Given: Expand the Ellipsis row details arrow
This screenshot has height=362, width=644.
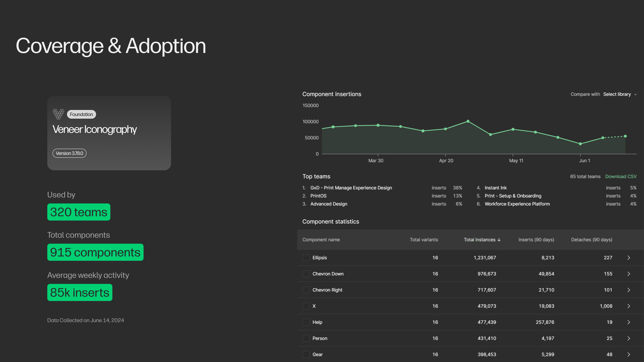Looking at the screenshot, I should [629, 258].
